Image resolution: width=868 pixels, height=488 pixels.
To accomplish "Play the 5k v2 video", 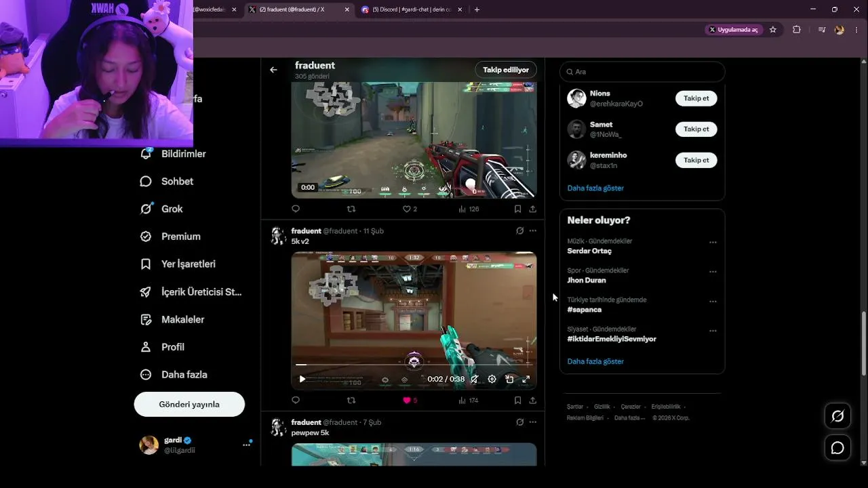I will tap(302, 380).
